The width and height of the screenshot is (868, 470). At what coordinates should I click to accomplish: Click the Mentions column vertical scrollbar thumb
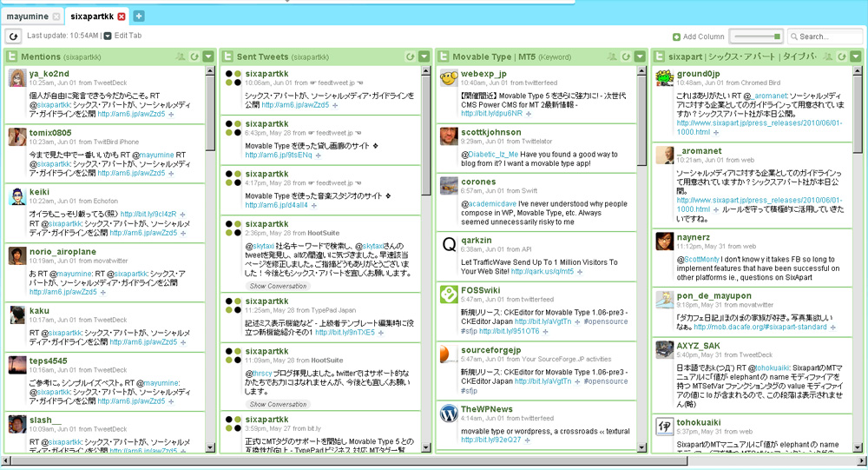pos(210,113)
